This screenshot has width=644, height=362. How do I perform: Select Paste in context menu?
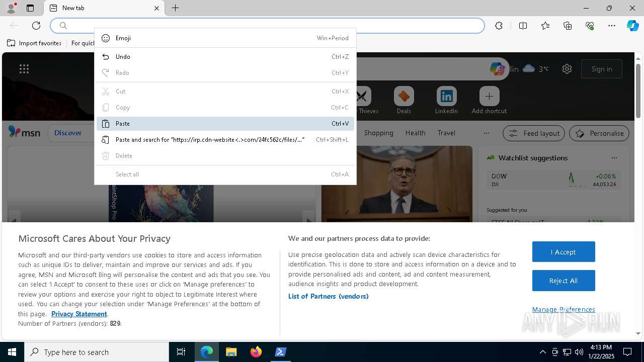pyautogui.click(x=225, y=124)
